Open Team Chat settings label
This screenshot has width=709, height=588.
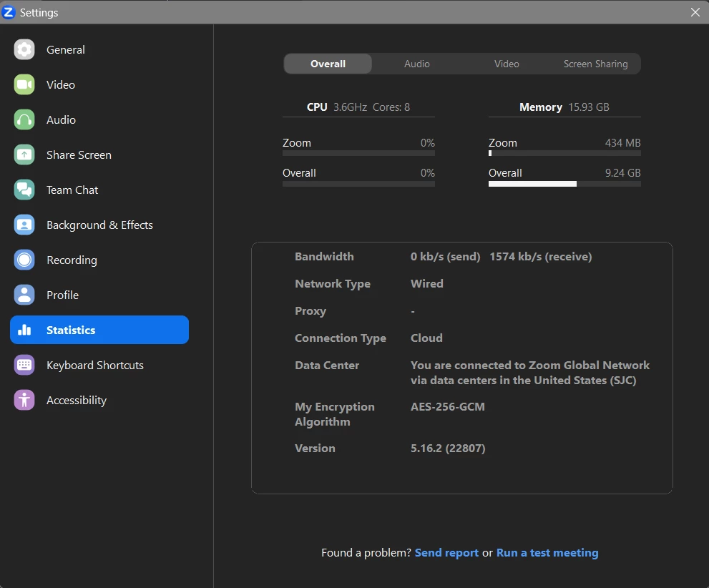click(x=72, y=190)
